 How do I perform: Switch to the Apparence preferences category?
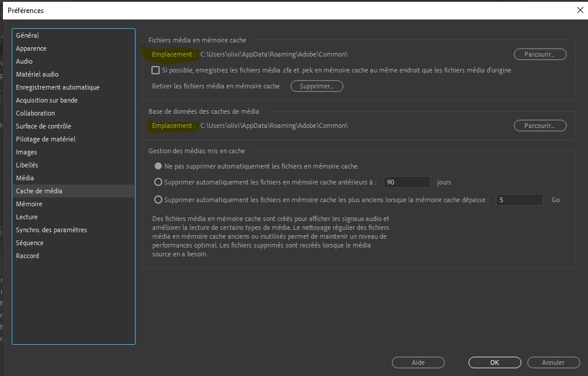coord(31,48)
